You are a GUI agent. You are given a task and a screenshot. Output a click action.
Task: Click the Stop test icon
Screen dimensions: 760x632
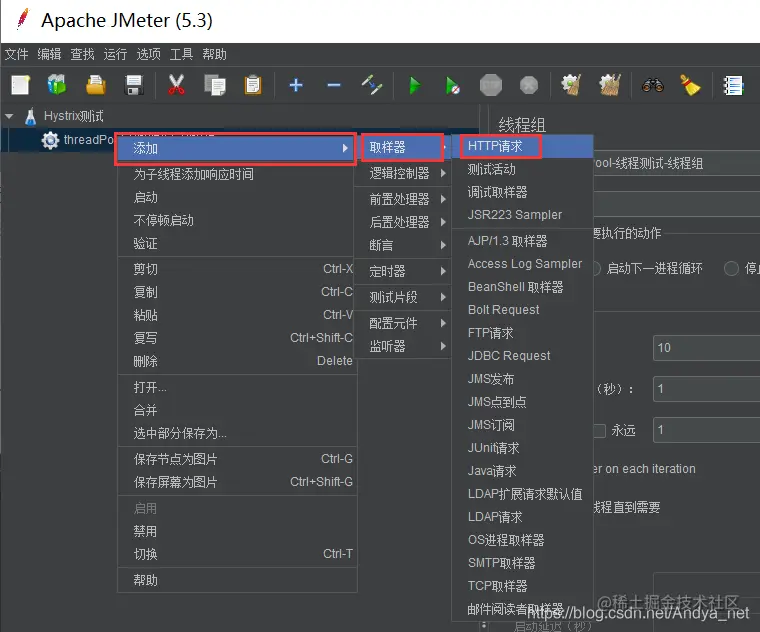(491, 86)
